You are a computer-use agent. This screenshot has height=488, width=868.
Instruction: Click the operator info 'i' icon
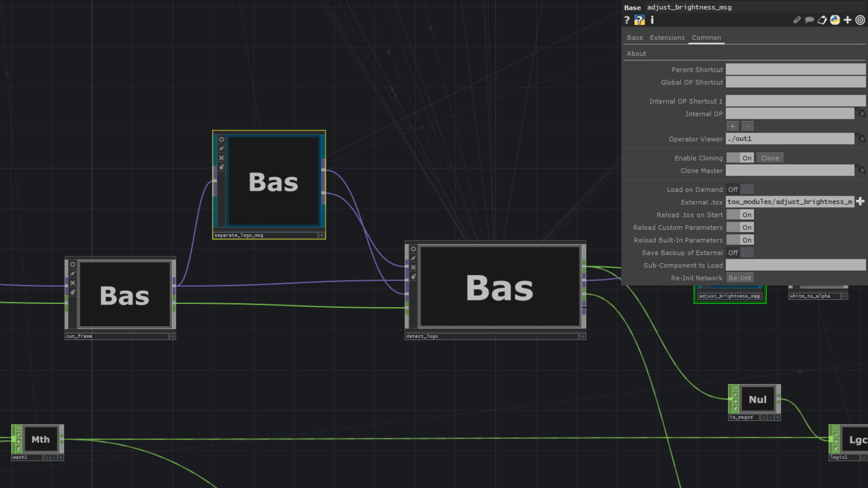click(652, 20)
